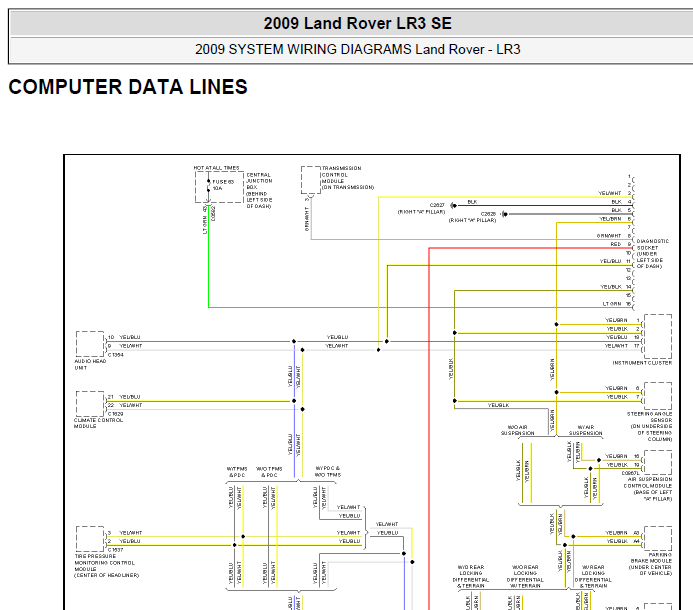Viewport: 693px width, 610px height.
Task: Click the "YEL/BLK 14" diagnostic socket pin label
Action: tap(616, 287)
